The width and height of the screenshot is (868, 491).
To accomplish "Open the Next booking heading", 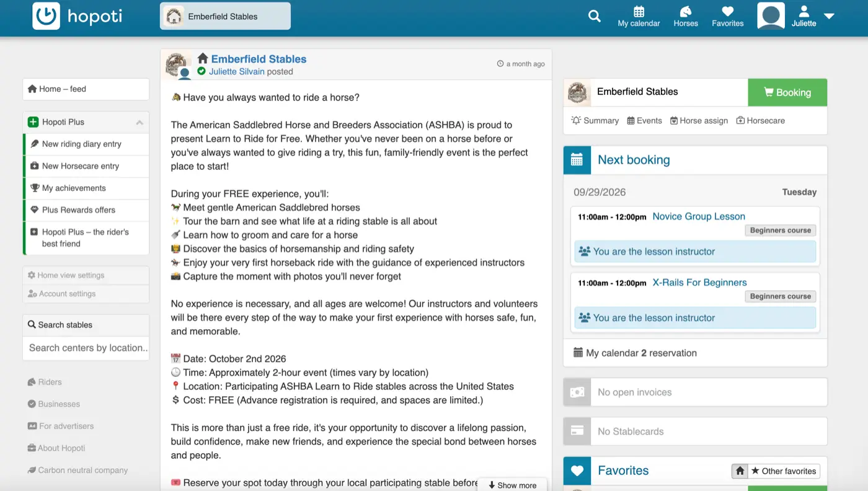I will [634, 160].
